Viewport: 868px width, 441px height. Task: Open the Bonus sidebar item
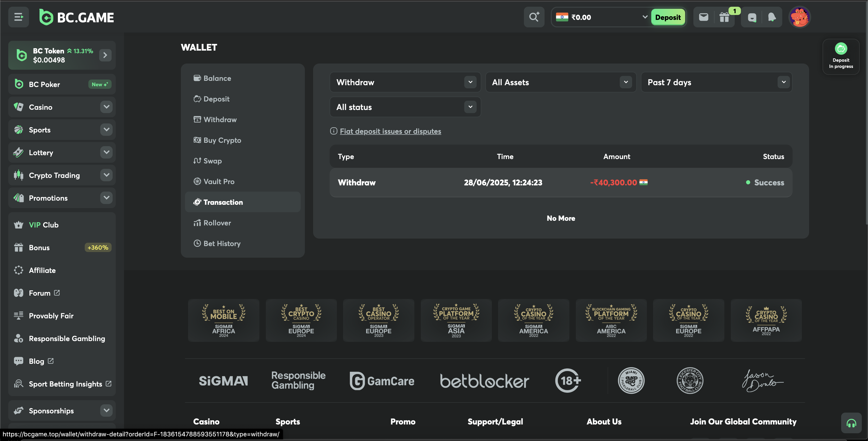pos(62,248)
